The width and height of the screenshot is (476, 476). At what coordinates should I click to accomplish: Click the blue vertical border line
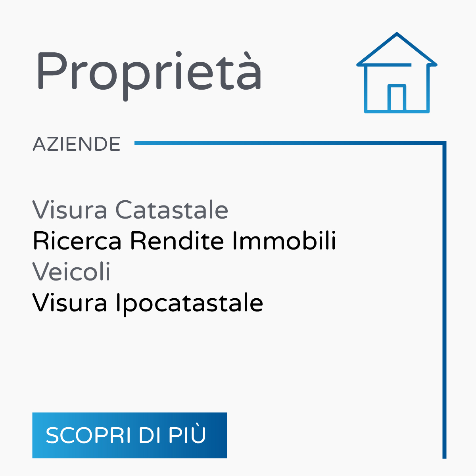[444, 300]
